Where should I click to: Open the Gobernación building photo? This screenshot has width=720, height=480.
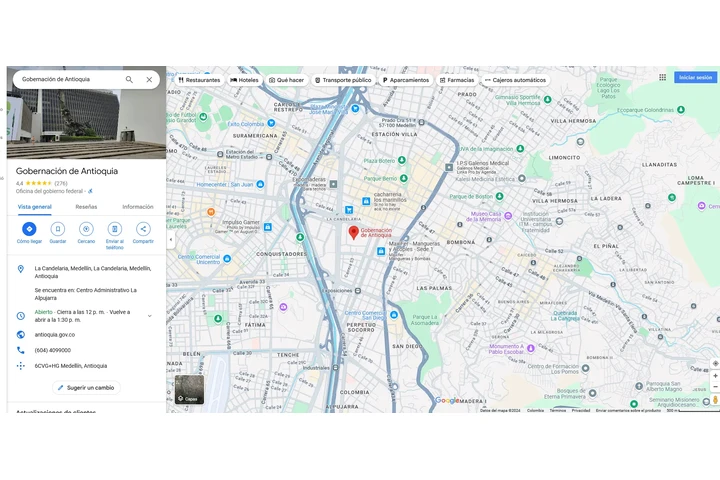[x=86, y=122]
